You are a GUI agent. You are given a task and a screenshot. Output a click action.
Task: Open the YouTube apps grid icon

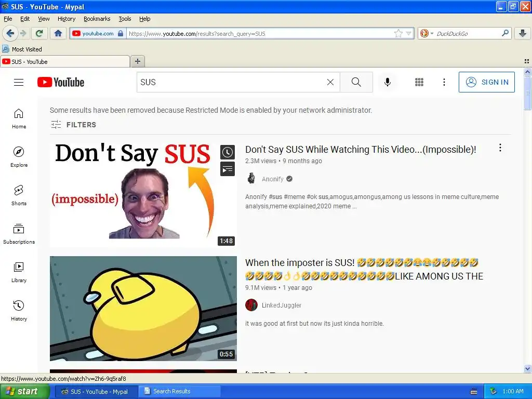419,82
